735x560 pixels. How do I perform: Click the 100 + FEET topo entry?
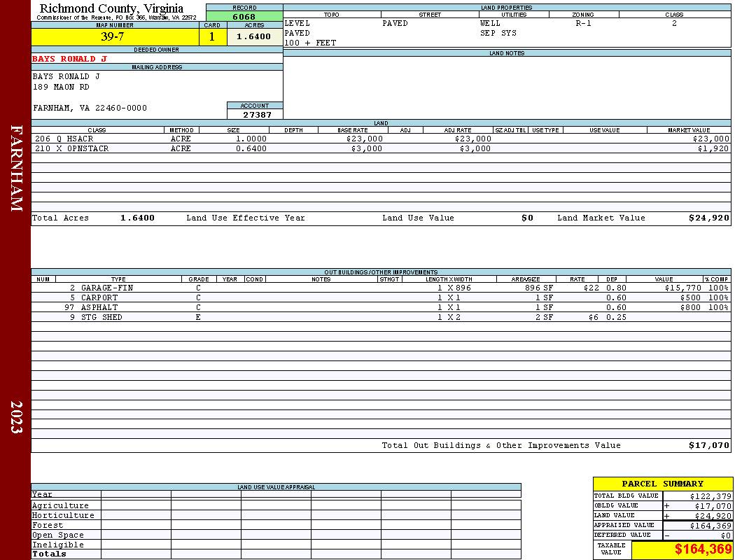(x=310, y=43)
